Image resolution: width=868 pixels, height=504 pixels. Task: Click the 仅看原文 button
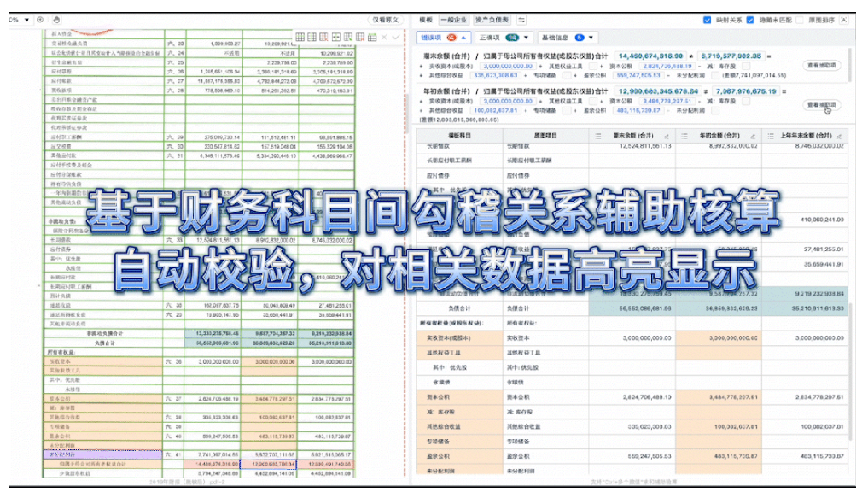pos(383,19)
